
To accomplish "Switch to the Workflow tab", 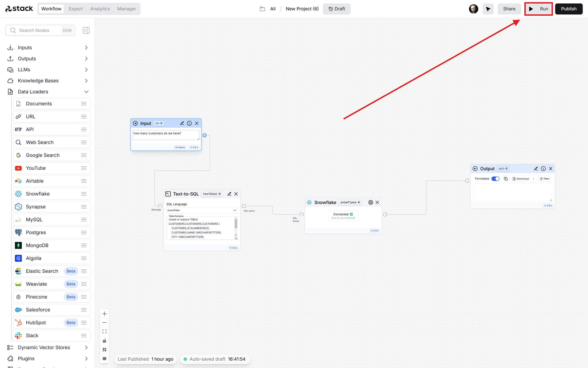I will coord(51,9).
